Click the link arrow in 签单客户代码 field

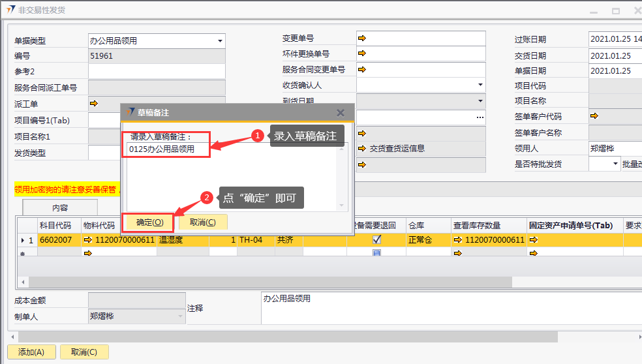594,116
